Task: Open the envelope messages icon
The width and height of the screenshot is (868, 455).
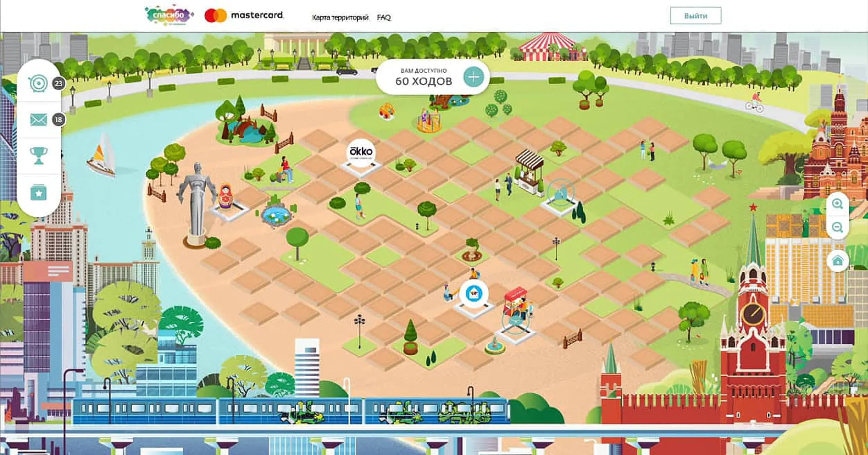Action: [x=38, y=120]
